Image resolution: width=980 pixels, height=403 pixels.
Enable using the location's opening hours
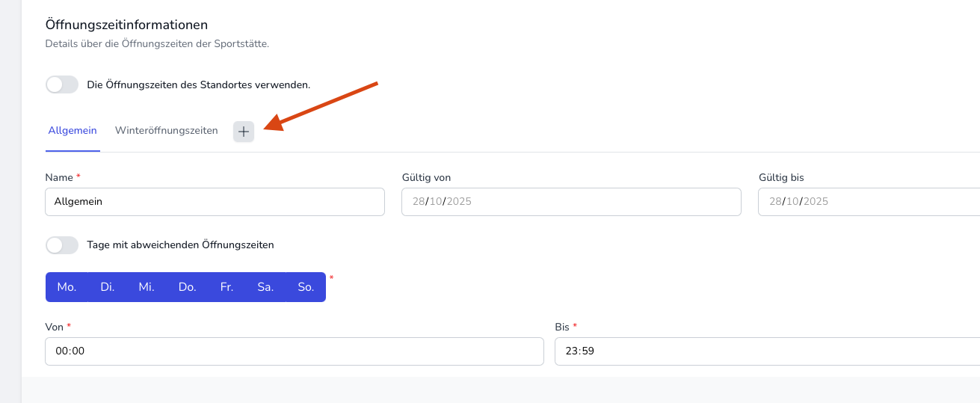[62, 84]
